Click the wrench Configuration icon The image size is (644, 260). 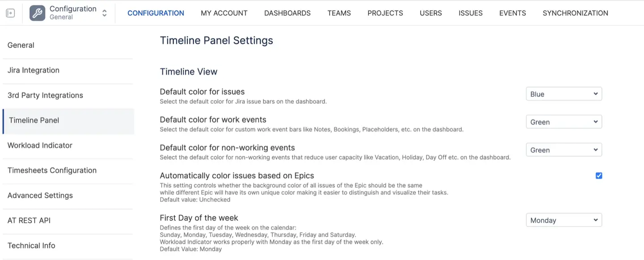[37, 13]
